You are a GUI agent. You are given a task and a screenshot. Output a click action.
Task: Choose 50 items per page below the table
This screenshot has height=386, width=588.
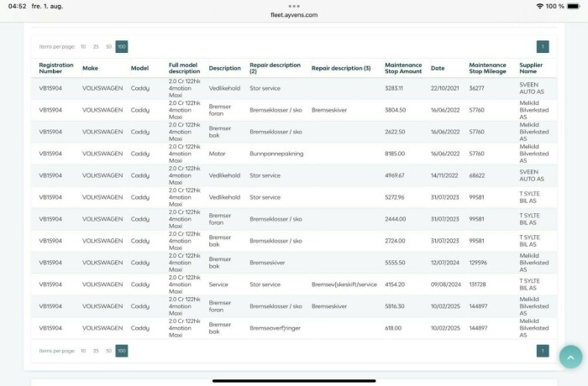(108, 351)
